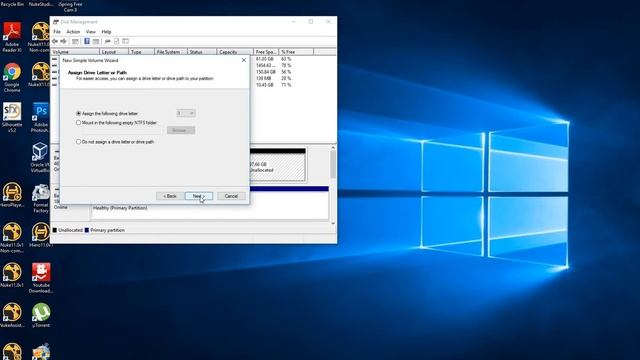This screenshot has width=640, height=360.
Task: Open Help menu in Disk Management
Action: [x=106, y=32]
